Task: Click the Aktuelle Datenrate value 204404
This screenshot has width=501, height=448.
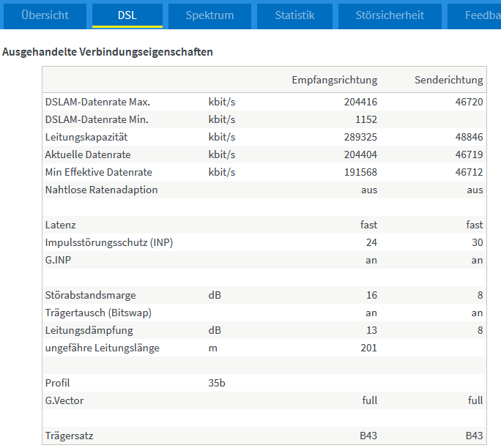Action: coord(360,154)
